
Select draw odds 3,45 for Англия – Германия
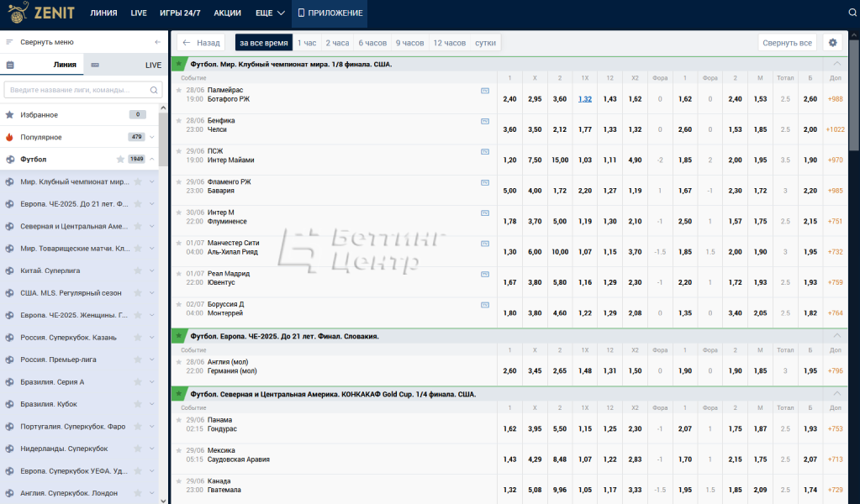535,371
